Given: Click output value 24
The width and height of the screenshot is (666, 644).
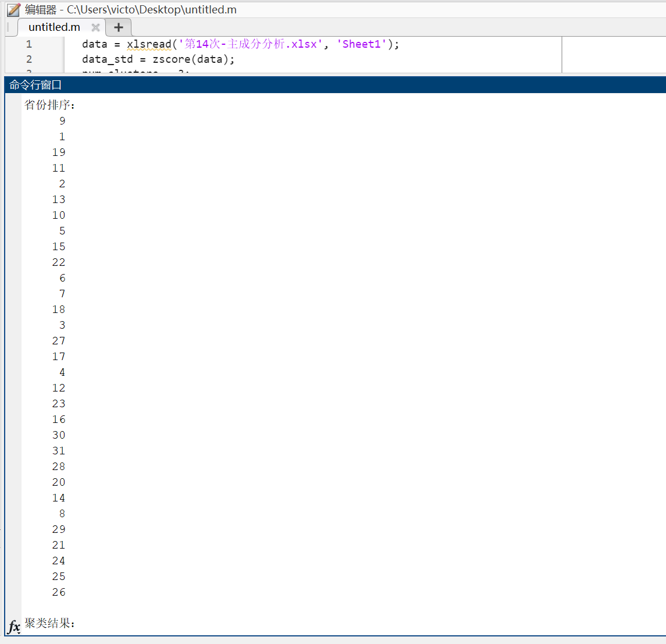Looking at the screenshot, I should [x=59, y=561].
